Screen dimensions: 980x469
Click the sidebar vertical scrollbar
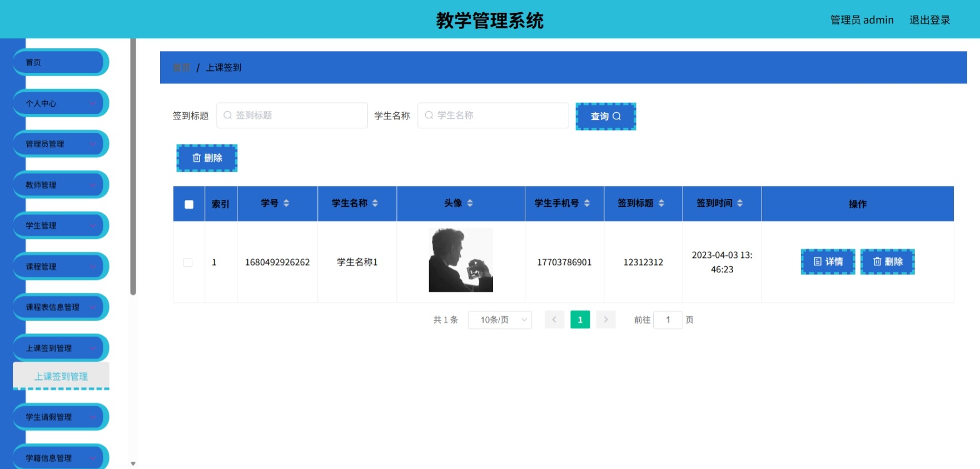[133, 167]
